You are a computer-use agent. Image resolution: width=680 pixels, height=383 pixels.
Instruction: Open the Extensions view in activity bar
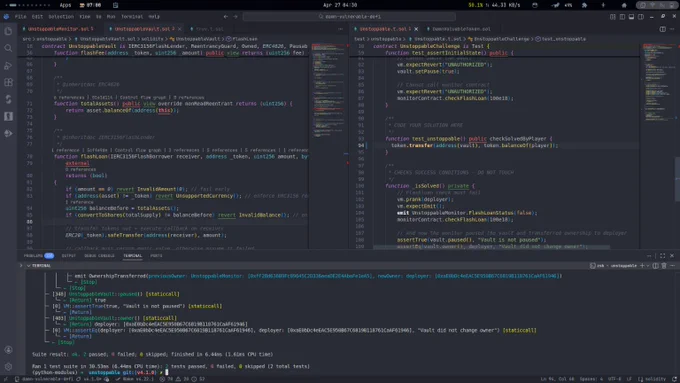8,82
